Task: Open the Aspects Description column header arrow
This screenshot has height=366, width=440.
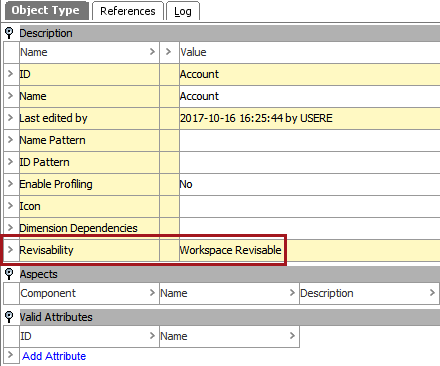Action: [x=432, y=293]
